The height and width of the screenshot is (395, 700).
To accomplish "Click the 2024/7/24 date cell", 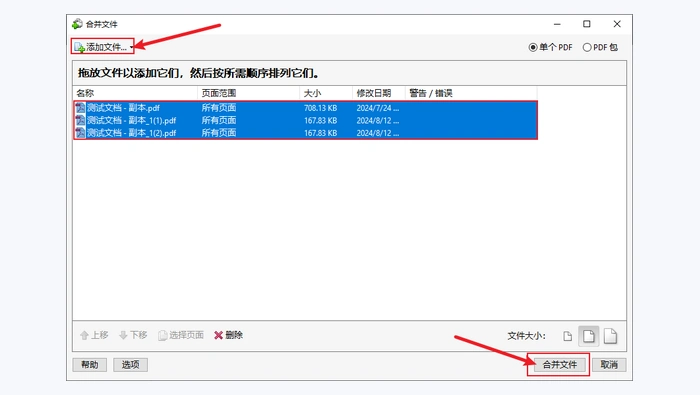I will 378,108.
